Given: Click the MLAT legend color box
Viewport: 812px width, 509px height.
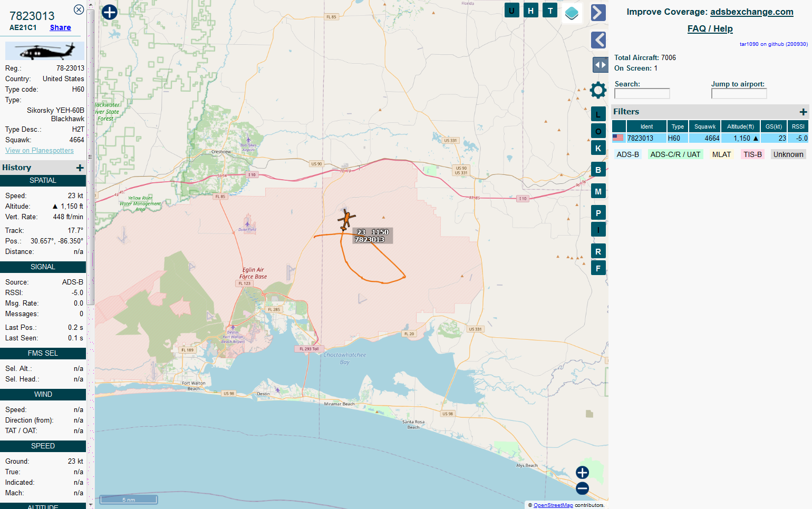Looking at the screenshot, I should point(721,154).
